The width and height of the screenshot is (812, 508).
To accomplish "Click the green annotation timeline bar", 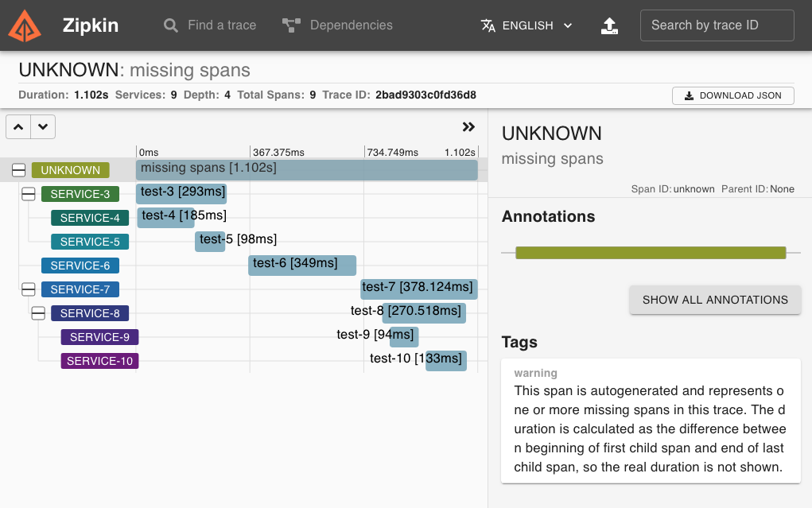I will 651,252.
